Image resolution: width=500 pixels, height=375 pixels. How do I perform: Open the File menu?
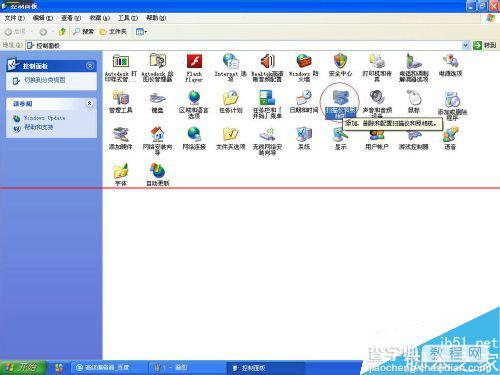[15, 18]
